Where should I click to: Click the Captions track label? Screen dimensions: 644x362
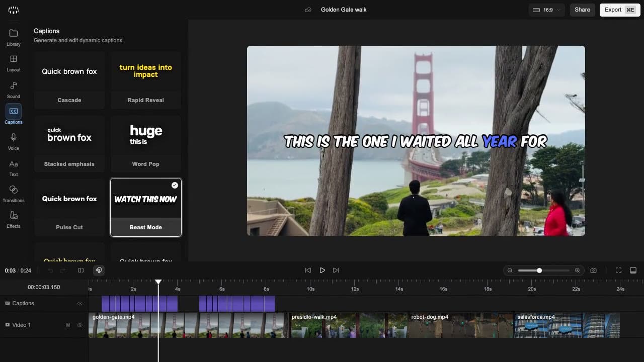(23, 304)
